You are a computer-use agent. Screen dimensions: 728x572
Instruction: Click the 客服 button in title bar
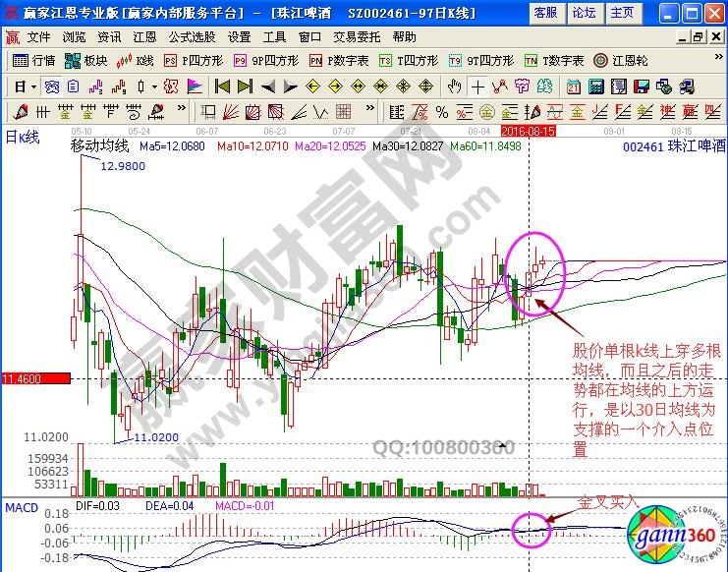pos(546,13)
